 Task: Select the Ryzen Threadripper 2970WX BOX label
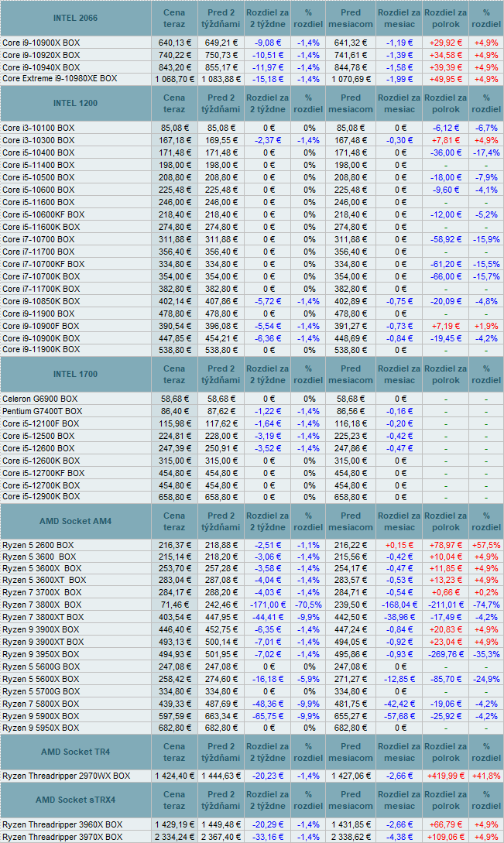66,776
